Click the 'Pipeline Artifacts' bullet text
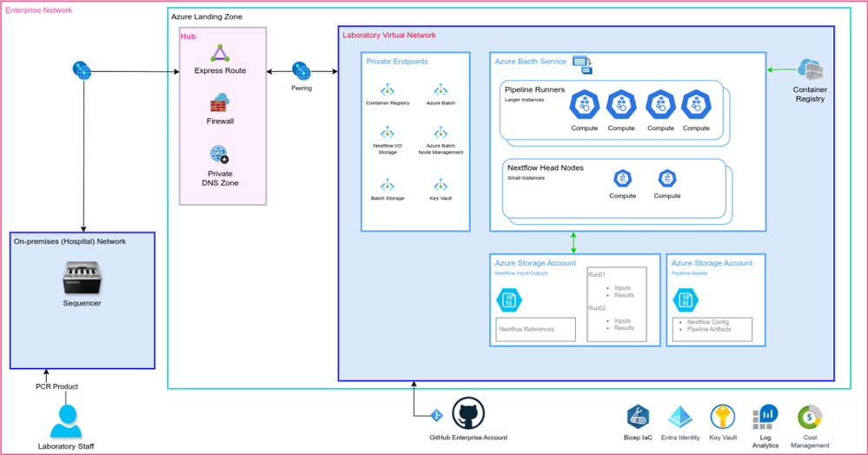868x455 pixels. coord(709,329)
